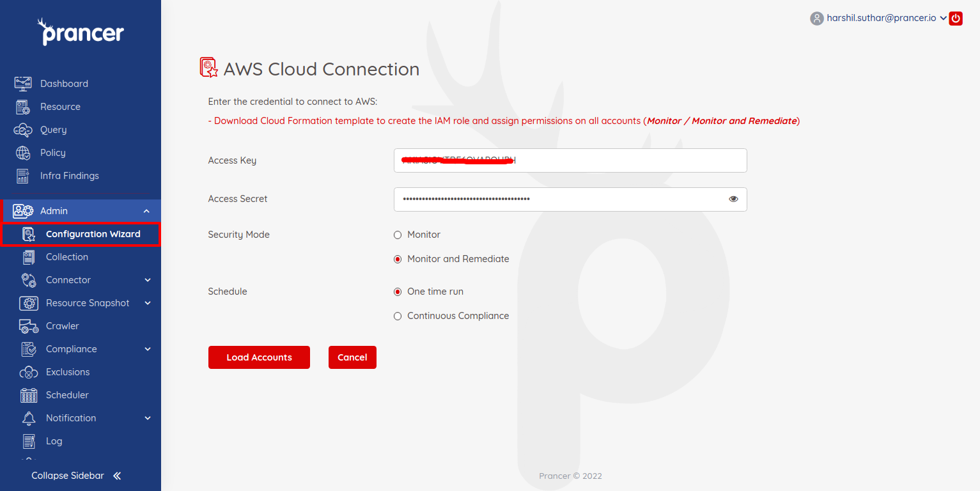Click the red power logout icon
980x491 pixels.
pyautogui.click(x=956, y=19)
